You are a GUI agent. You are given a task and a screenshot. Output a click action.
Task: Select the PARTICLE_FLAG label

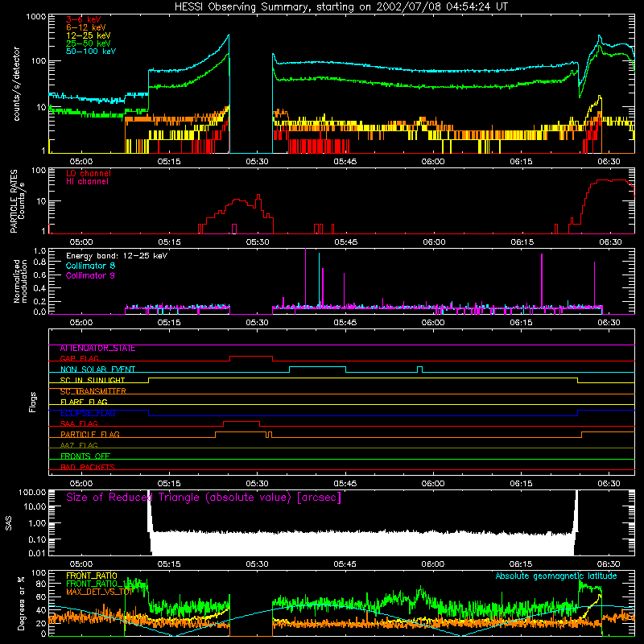click(90, 435)
